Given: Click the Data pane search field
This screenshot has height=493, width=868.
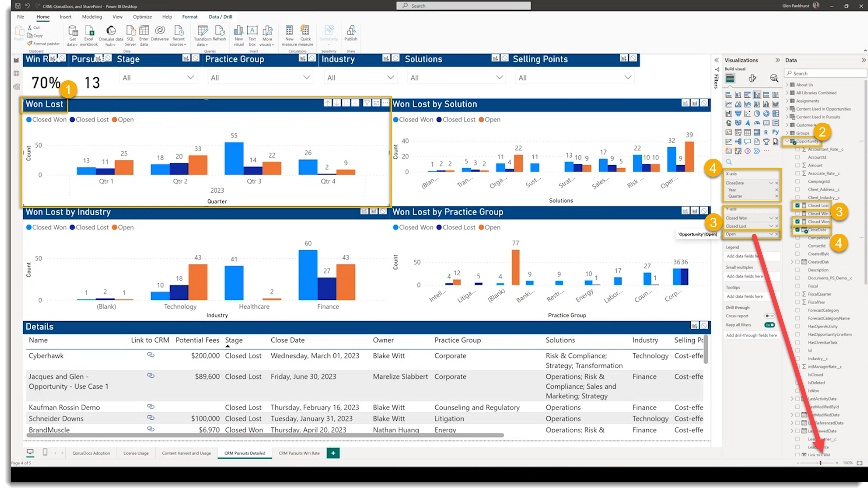Looking at the screenshot, I should point(826,74).
